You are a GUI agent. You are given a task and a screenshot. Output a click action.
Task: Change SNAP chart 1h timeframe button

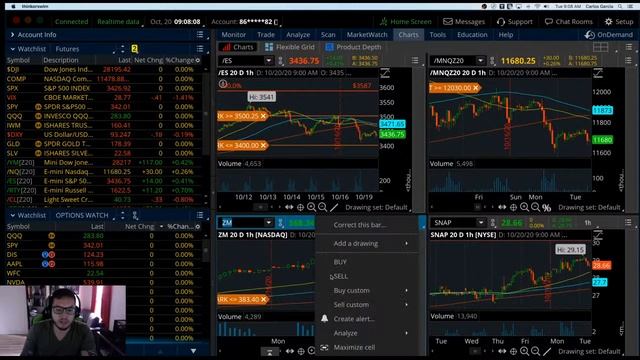588,222
